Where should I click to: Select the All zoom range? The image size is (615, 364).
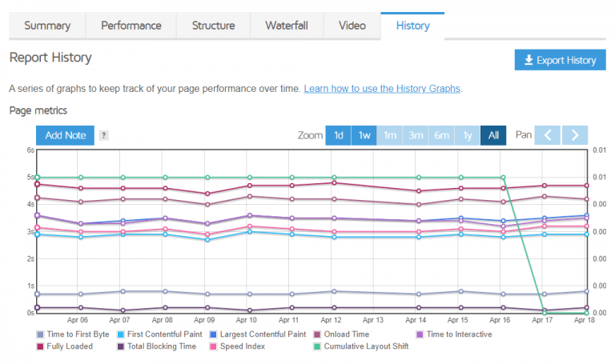(493, 135)
